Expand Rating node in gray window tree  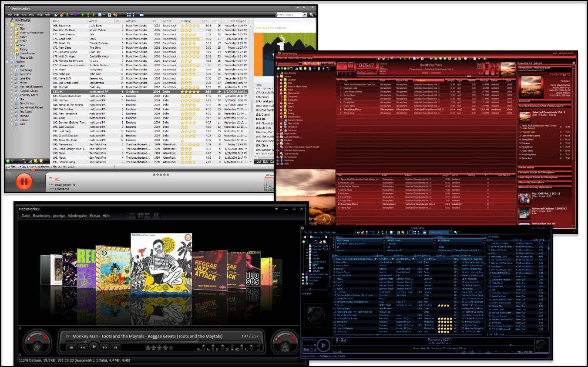[11, 49]
